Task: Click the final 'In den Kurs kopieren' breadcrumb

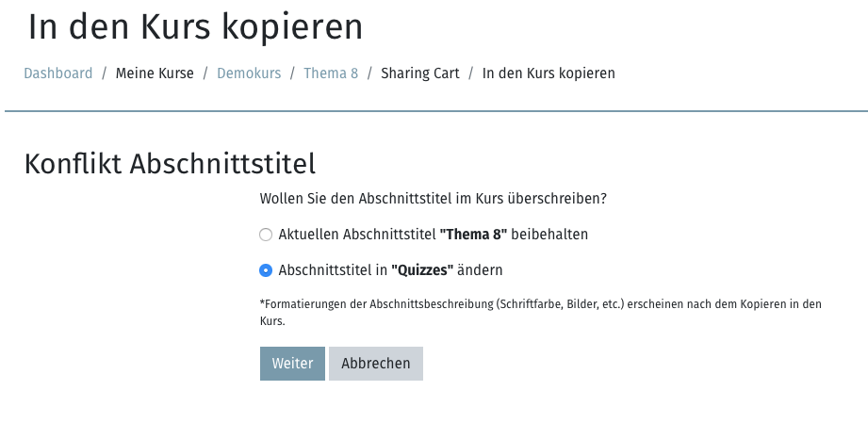Action: click(x=549, y=73)
